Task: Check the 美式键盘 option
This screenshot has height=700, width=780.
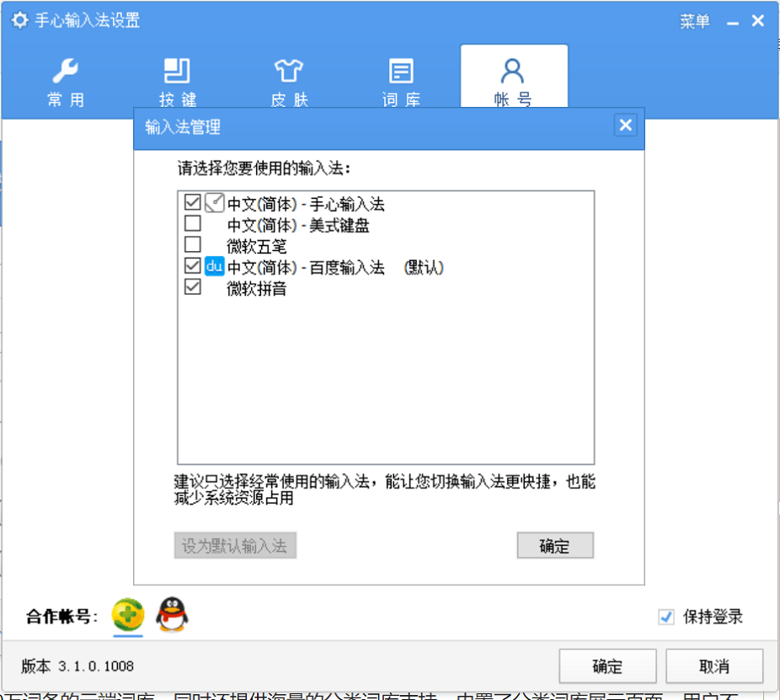Action: click(191, 224)
